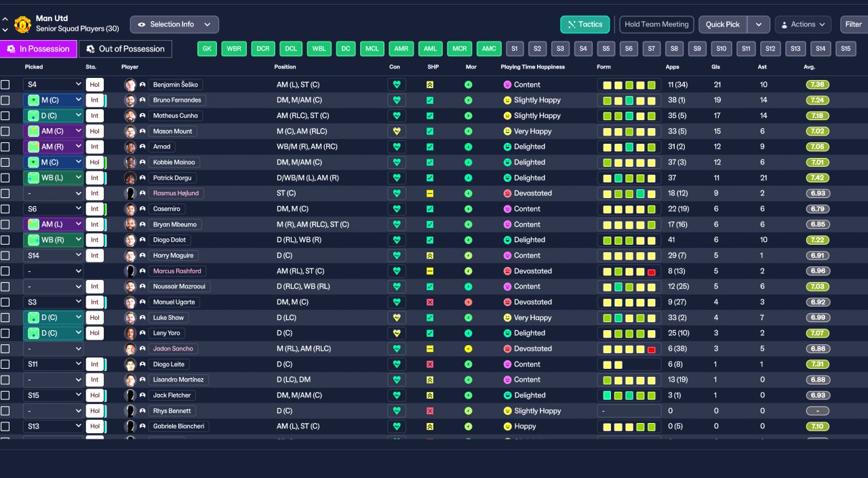Click the player info icon beside Harry Maguire

142,256
